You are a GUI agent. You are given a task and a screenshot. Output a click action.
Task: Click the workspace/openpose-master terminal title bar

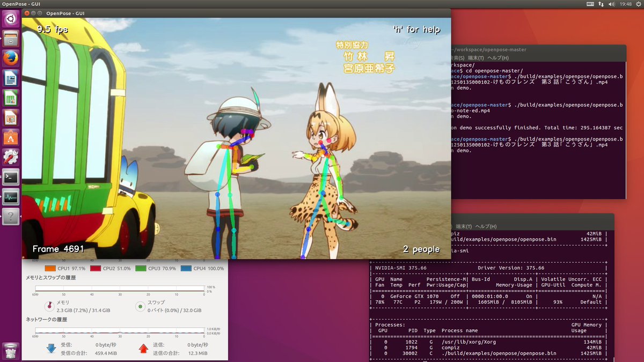click(538, 49)
